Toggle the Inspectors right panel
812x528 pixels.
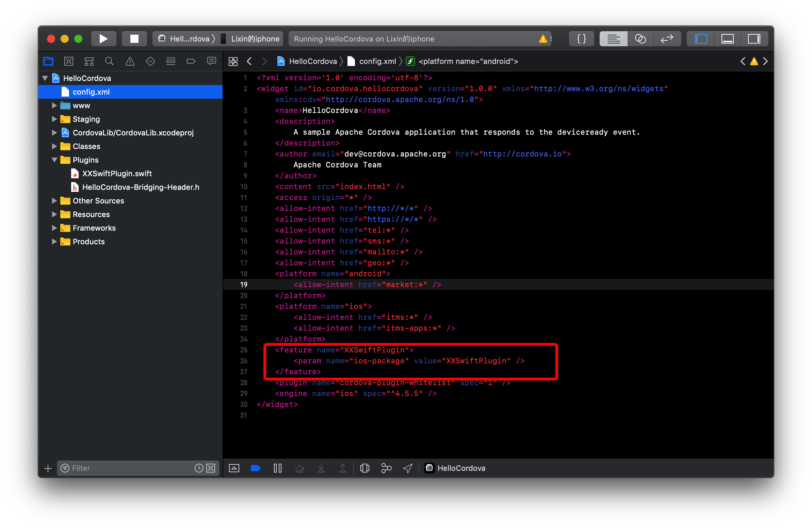pos(754,39)
